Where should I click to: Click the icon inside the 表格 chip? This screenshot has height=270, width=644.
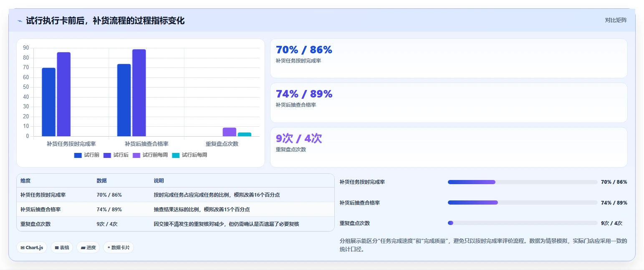pos(56,247)
